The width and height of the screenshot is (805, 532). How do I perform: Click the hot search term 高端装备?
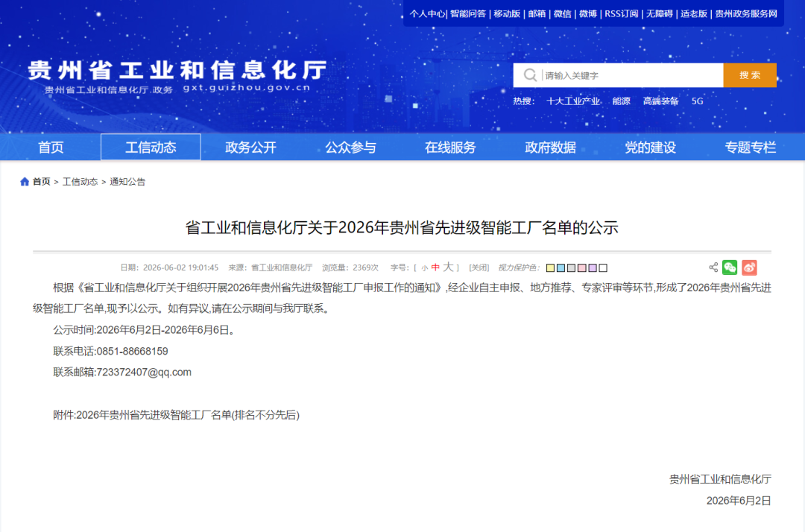(660, 101)
